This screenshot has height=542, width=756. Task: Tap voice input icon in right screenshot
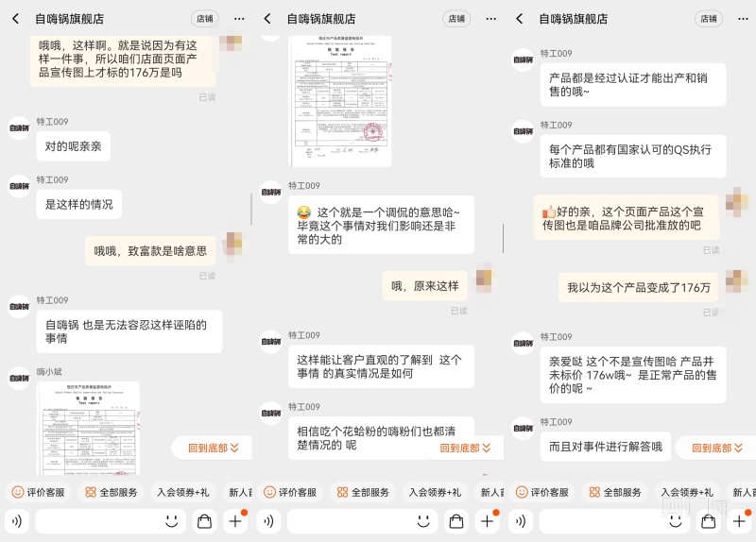[x=521, y=521]
